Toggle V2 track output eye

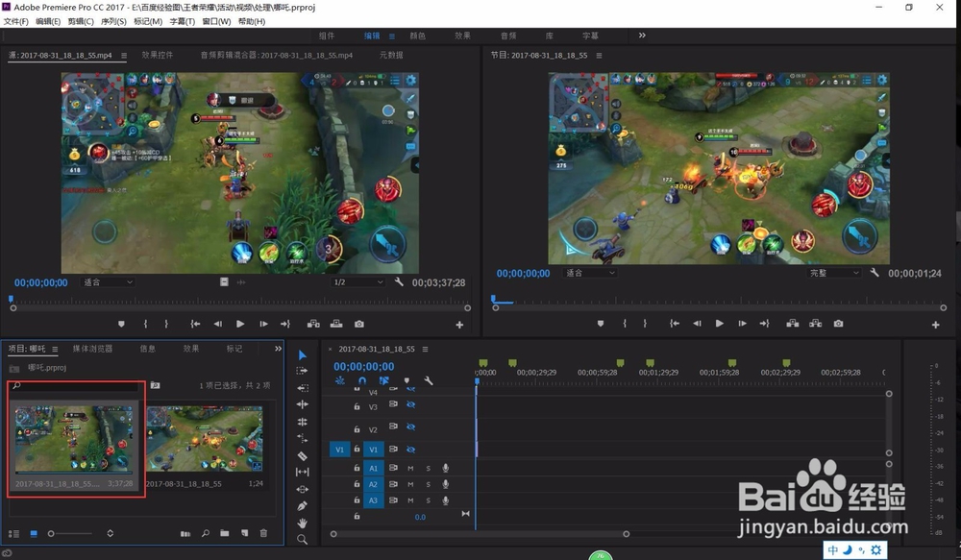click(x=411, y=427)
